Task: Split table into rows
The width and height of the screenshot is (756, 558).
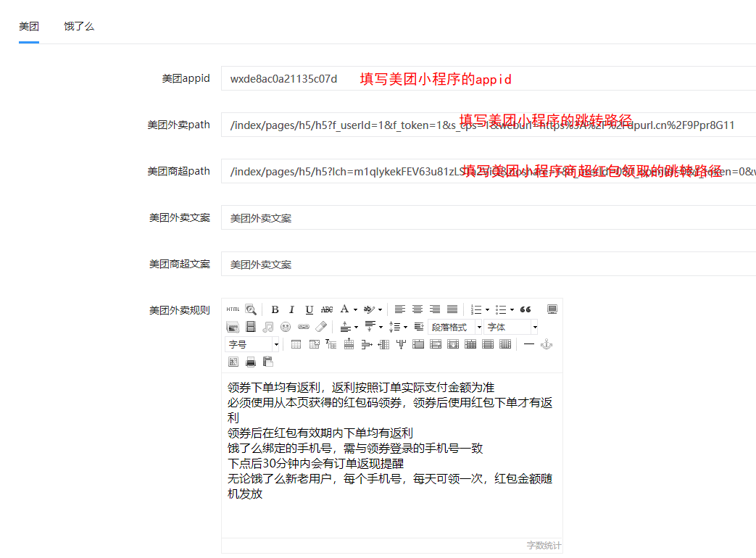Action: [x=487, y=344]
